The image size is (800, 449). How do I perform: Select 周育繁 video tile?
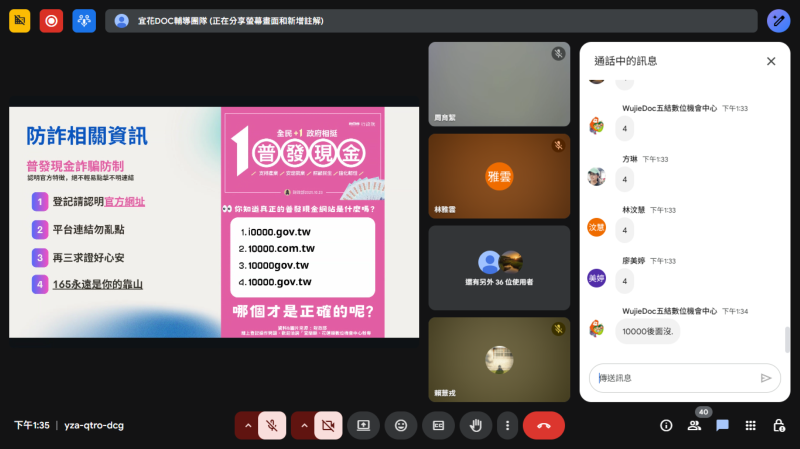coord(499,84)
